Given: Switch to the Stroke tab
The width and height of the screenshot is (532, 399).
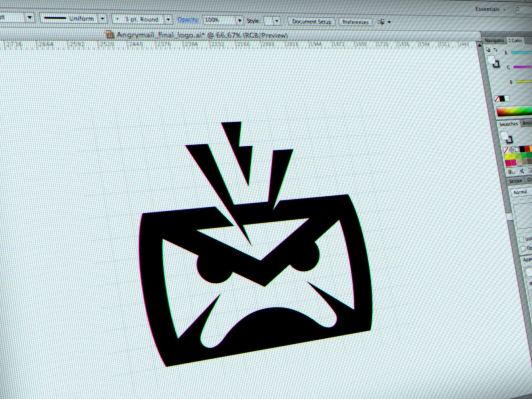Looking at the screenshot, I should [515, 181].
